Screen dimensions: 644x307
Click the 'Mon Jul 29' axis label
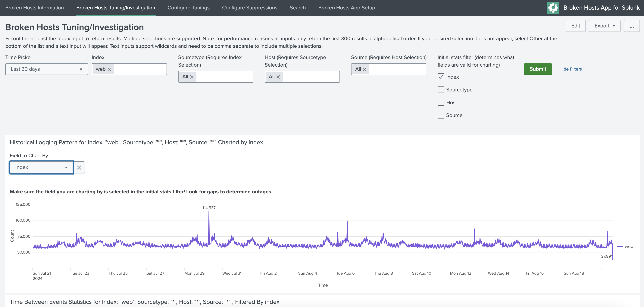click(194, 273)
